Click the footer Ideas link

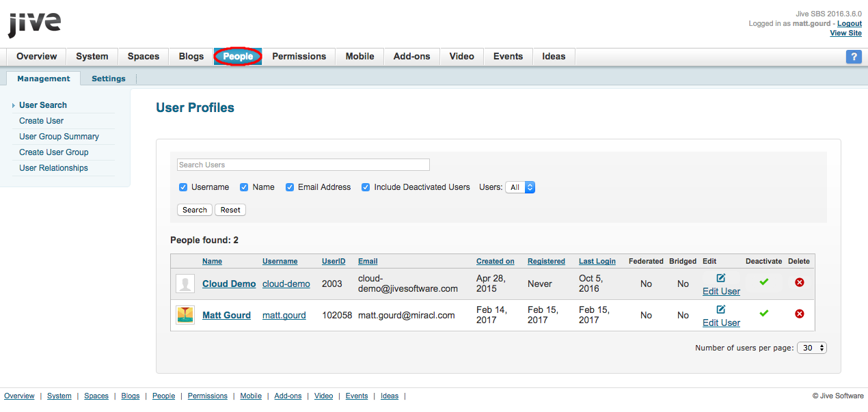click(390, 396)
